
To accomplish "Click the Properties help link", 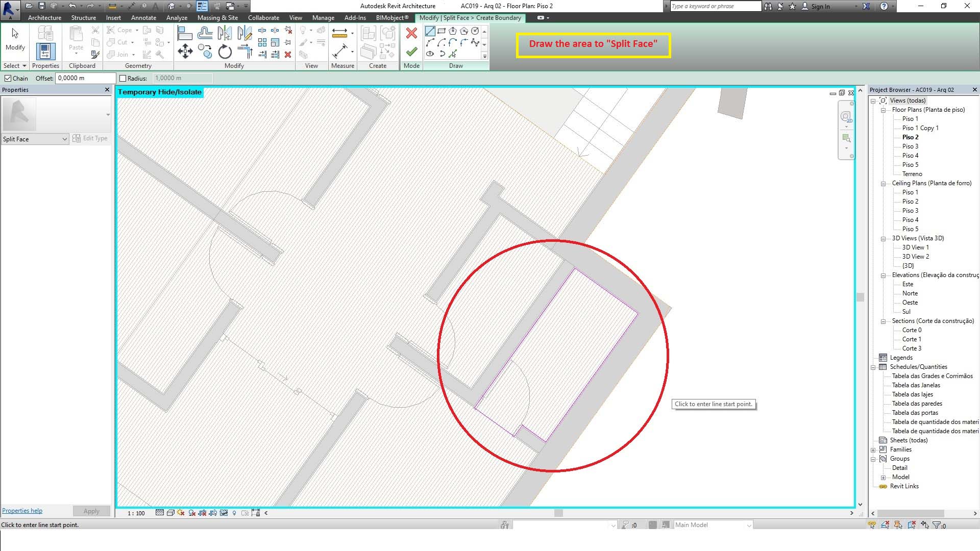I will click(22, 511).
